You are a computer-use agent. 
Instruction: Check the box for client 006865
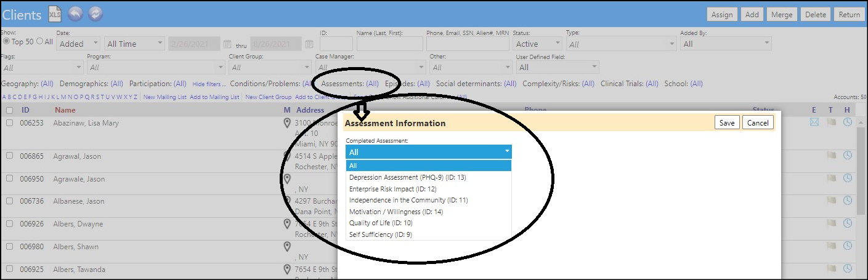[9, 156]
